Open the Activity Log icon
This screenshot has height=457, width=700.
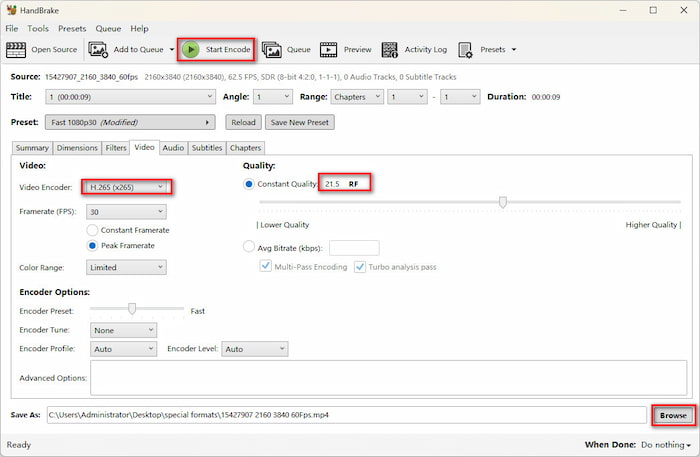(x=389, y=50)
